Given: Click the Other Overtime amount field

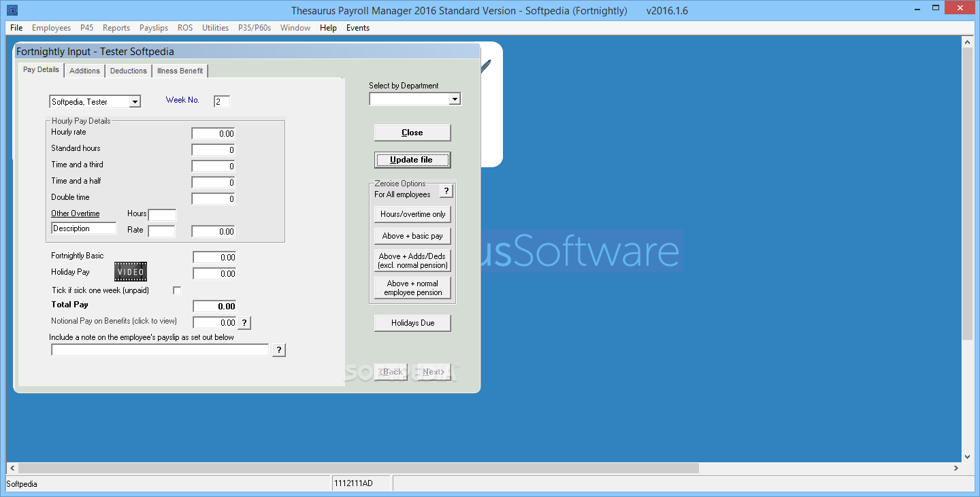Looking at the screenshot, I should (x=213, y=232).
